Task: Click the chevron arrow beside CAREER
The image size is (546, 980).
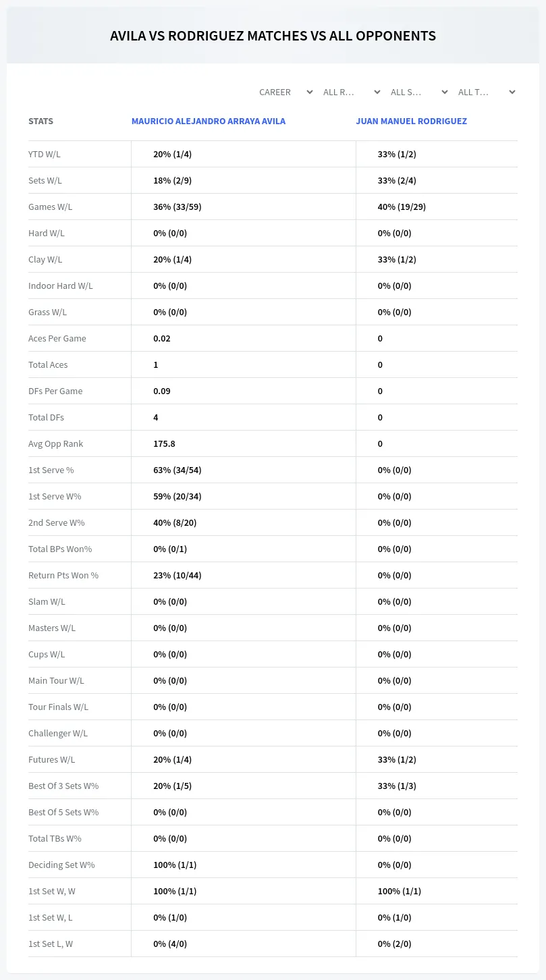Action: click(x=310, y=92)
